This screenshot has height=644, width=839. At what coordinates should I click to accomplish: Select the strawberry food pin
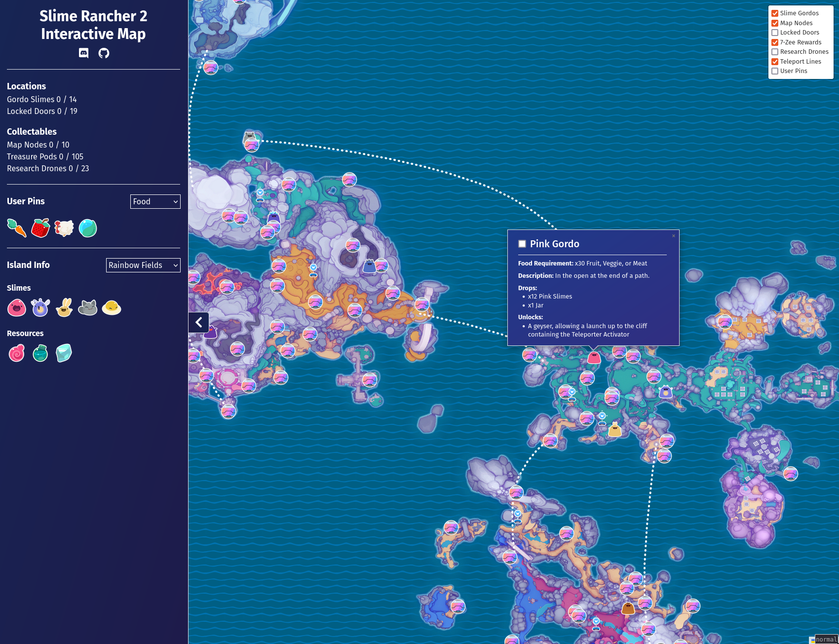click(x=40, y=228)
